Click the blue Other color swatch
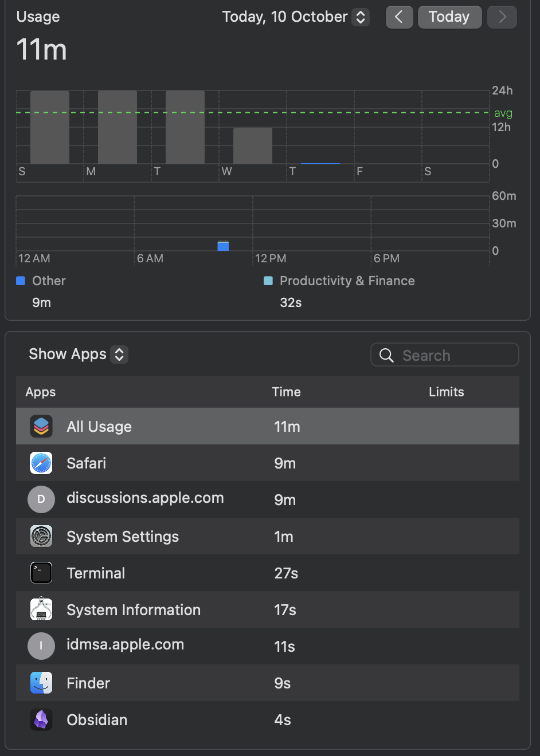Image resolution: width=540 pixels, height=756 pixels. point(21,281)
